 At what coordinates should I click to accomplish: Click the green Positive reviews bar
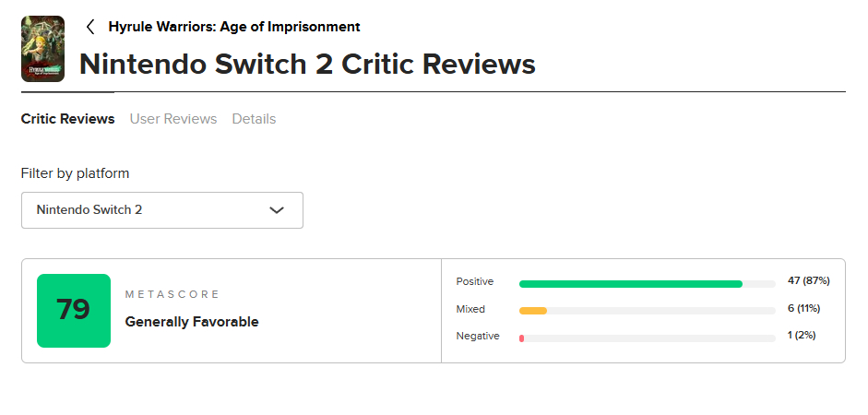[x=631, y=283]
